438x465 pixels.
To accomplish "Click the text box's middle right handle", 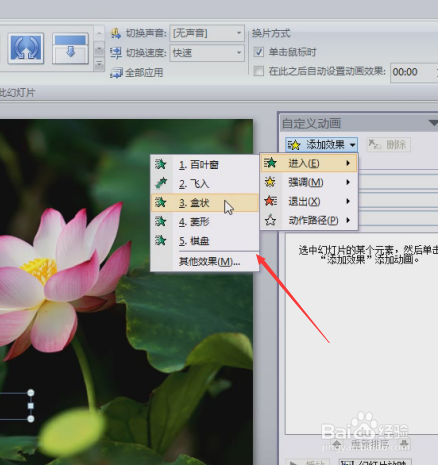I will coord(31,406).
